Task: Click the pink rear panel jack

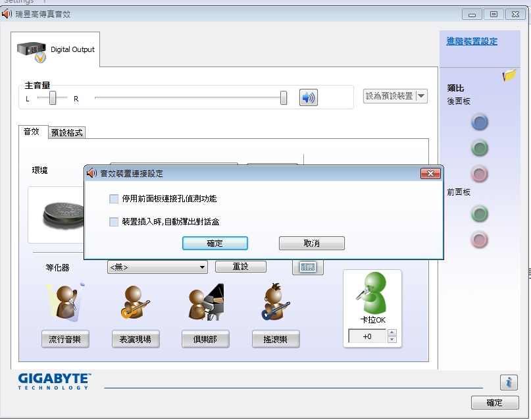Action: 480,174
